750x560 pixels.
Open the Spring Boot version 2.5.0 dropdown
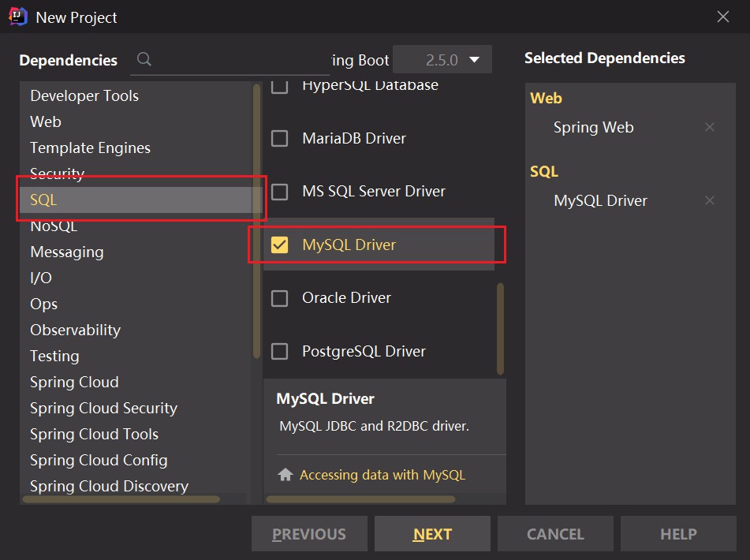(442, 60)
